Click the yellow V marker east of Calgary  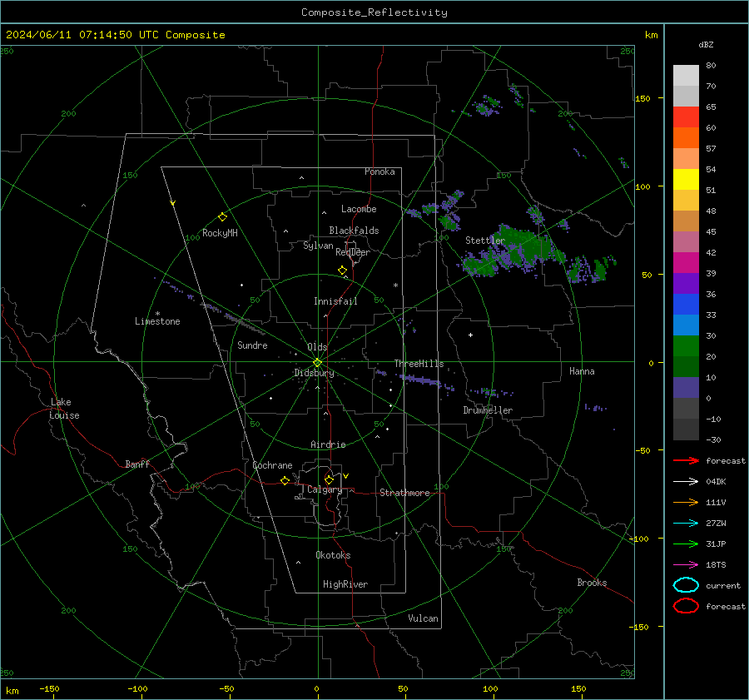coord(346,476)
